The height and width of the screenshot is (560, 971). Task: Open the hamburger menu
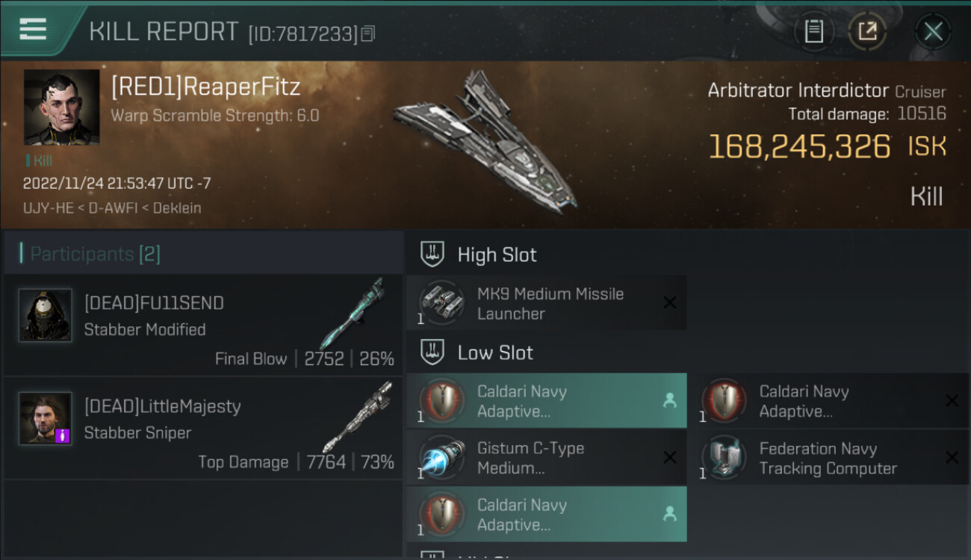[x=33, y=29]
